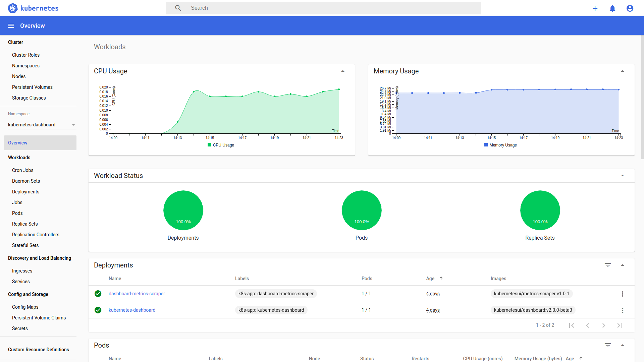Click the Kubernetes dashboard logo icon
Screen dimensions: 644x362
point(12,7)
